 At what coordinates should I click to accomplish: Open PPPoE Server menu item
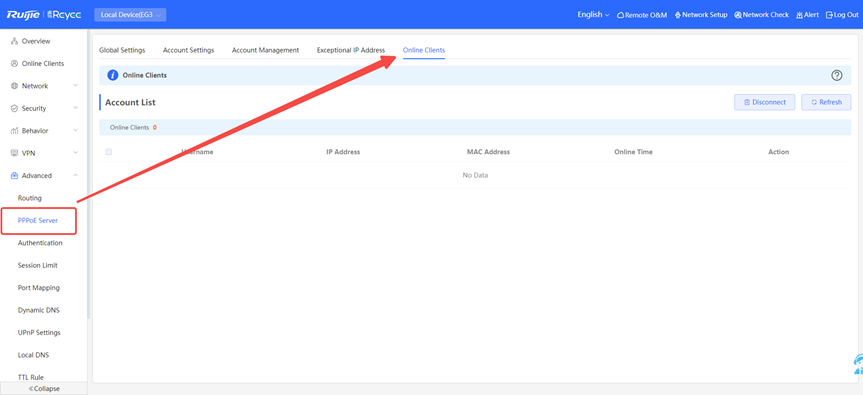pyautogui.click(x=38, y=221)
